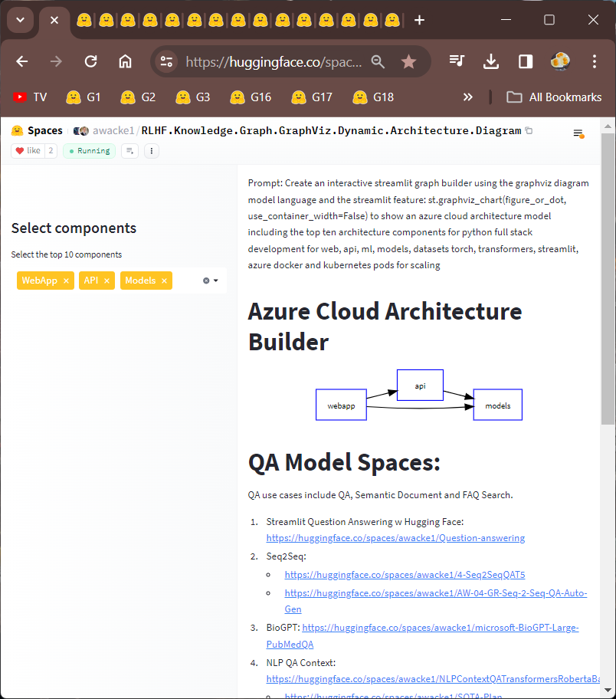Image resolution: width=616 pixels, height=699 pixels.
Task: Expand the tab search dropdown
Action: coord(20,20)
